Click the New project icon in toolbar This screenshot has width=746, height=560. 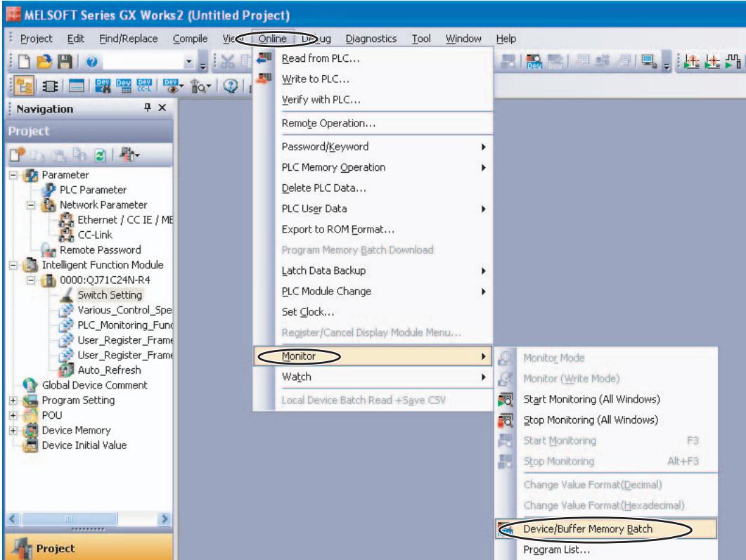(24, 61)
